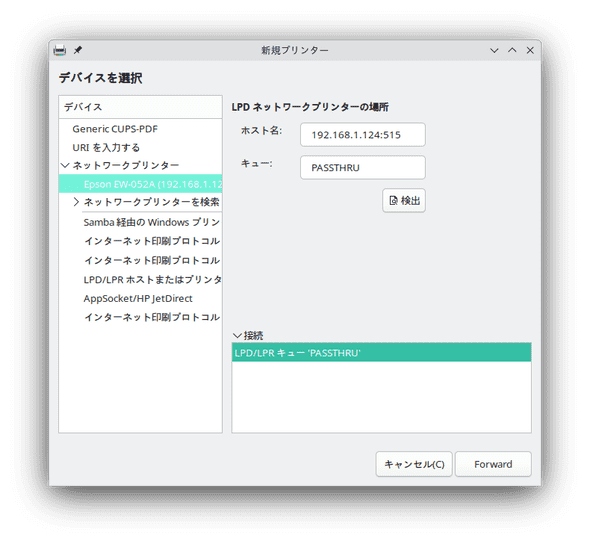Click the pin icon in the title bar
The width and height of the screenshot is (590, 544).
(x=78, y=50)
